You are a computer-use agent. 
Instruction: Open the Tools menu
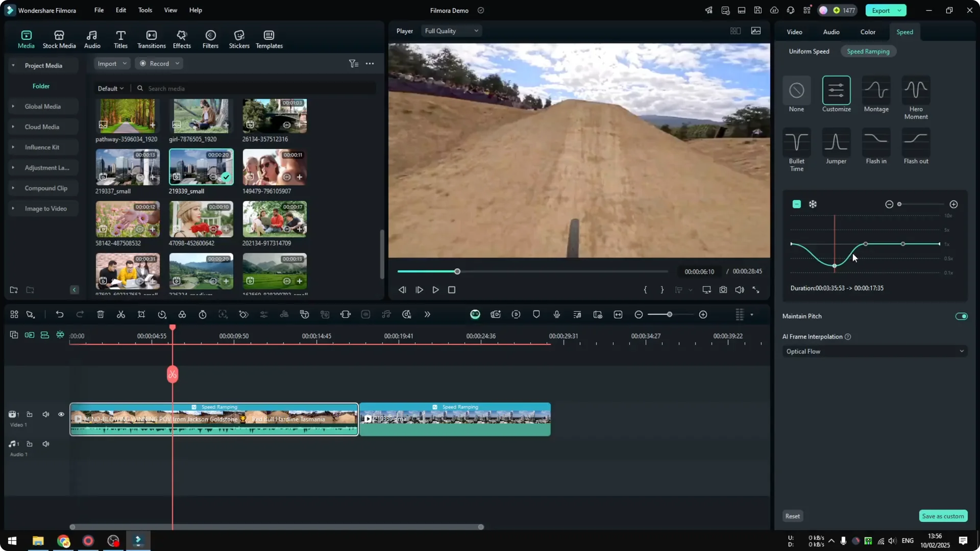pyautogui.click(x=144, y=10)
